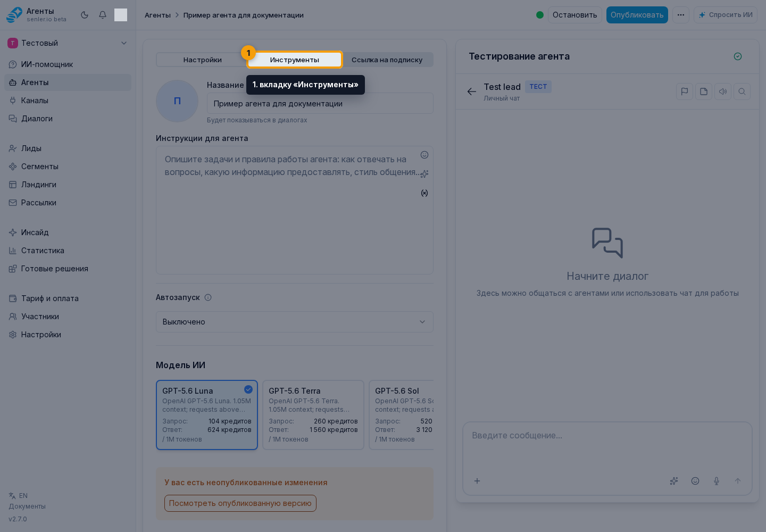Click the search icon in test chat
Screen dimensions: 766x532
pyautogui.click(x=742, y=92)
